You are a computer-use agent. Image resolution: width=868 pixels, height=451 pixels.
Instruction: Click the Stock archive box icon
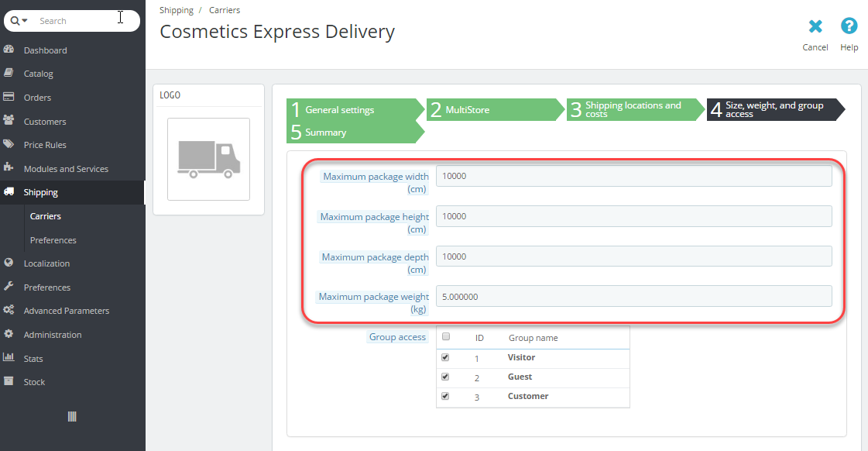(9, 381)
